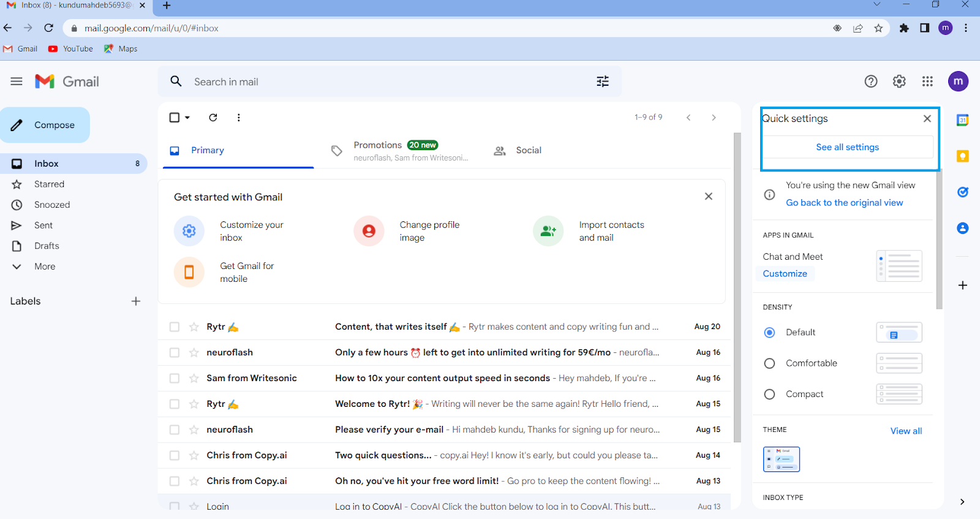
Task: Click See all settings button
Action: [x=847, y=147]
